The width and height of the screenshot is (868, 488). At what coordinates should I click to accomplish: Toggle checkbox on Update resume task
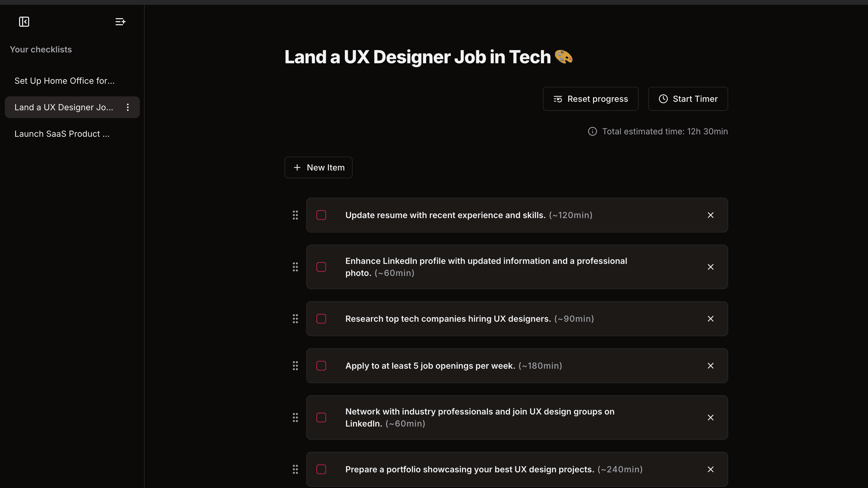point(321,215)
